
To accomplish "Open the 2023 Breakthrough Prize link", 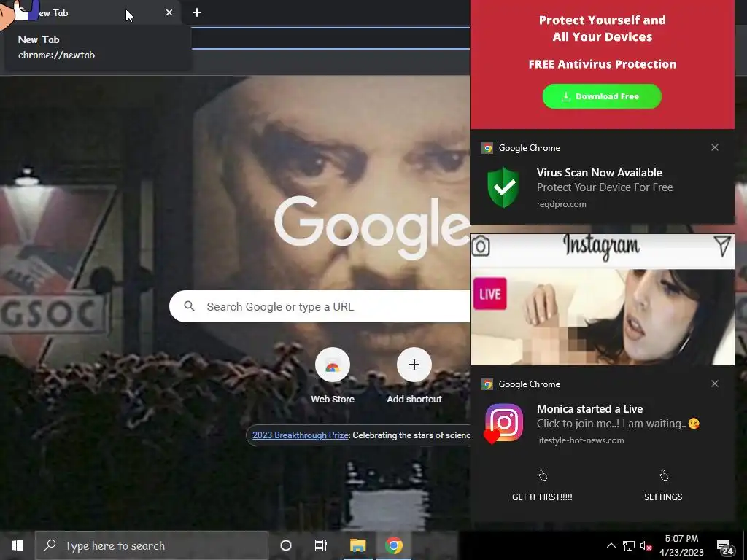I will pos(300,435).
